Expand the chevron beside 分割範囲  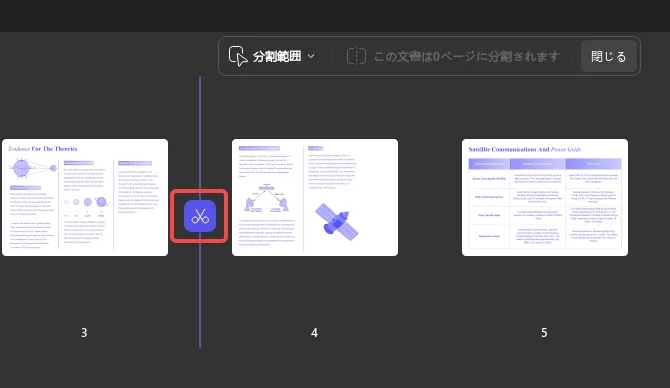(311, 56)
